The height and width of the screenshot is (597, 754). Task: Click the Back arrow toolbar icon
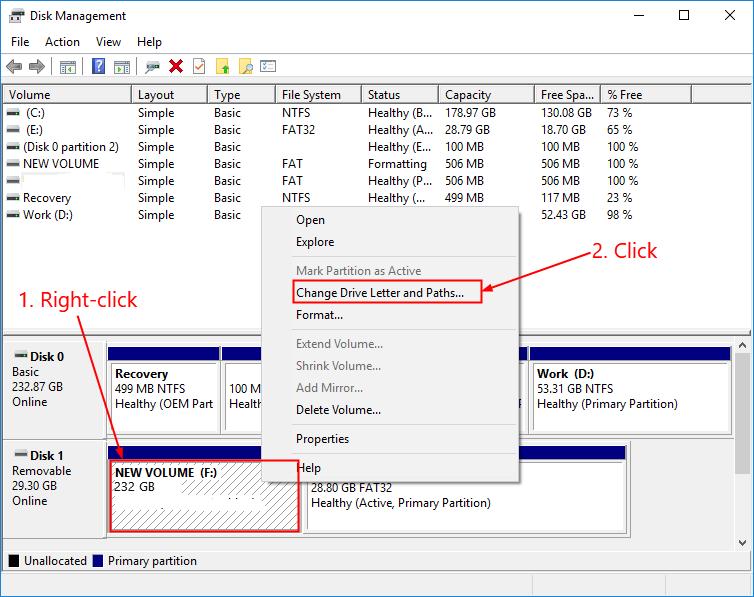(x=14, y=66)
